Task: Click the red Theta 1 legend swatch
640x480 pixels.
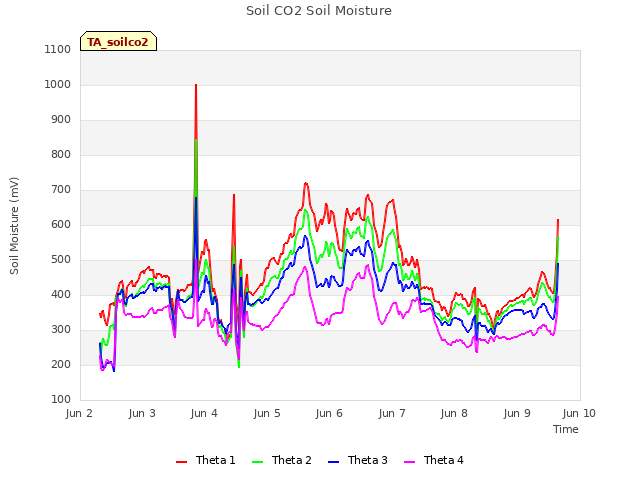Action: pos(181,462)
